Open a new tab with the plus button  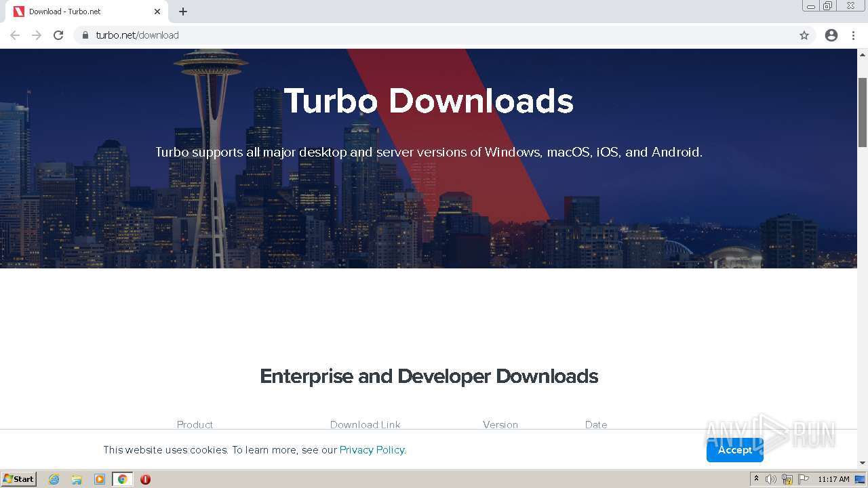[183, 12]
